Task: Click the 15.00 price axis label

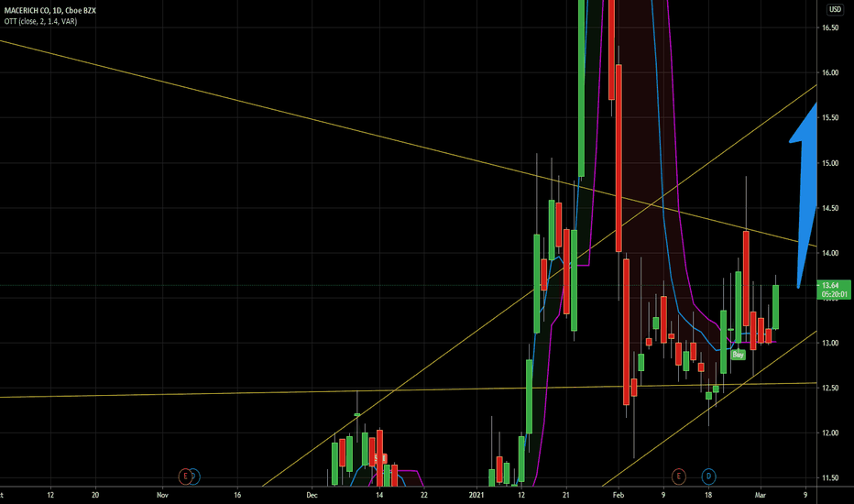Action: [830, 163]
